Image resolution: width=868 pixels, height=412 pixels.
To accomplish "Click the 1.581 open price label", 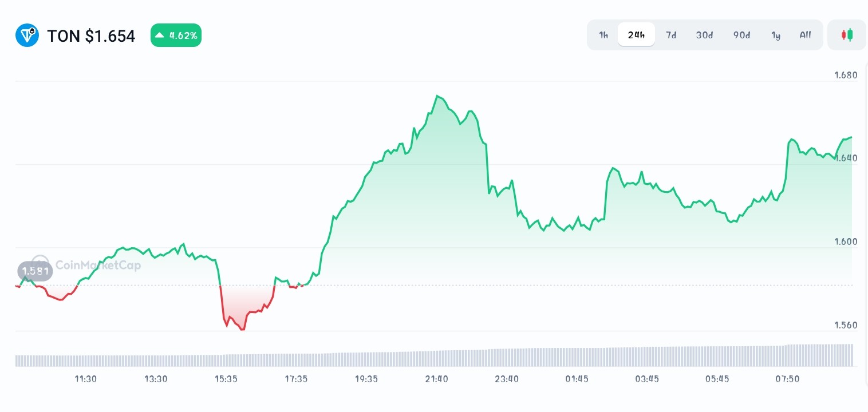I will point(35,271).
